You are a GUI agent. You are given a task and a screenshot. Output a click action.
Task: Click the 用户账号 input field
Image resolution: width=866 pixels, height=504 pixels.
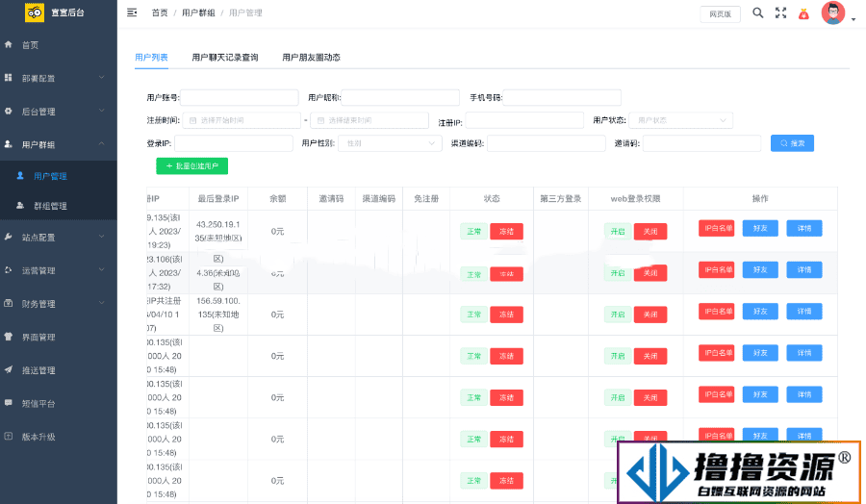click(x=240, y=98)
